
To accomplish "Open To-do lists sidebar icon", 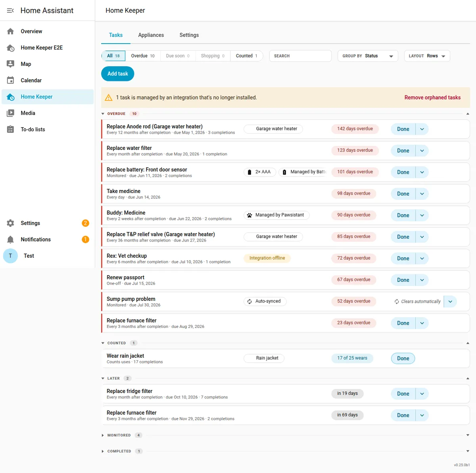I will pyautogui.click(x=11, y=130).
